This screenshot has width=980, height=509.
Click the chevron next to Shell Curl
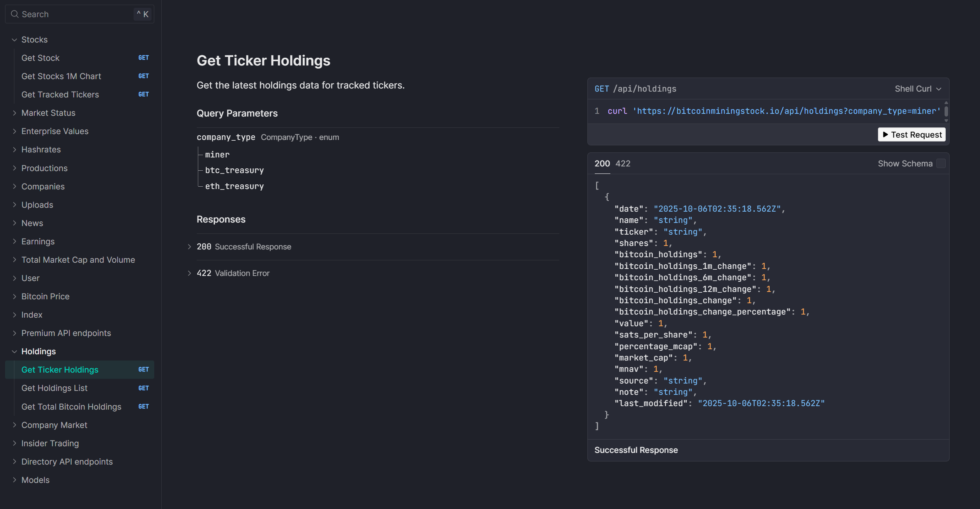pos(938,88)
